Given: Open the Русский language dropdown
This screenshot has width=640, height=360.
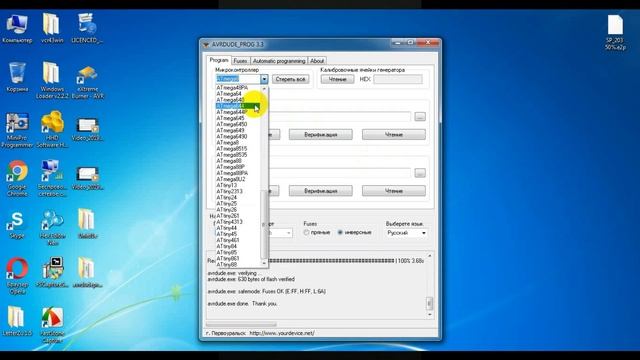Looking at the screenshot, I should [x=406, y=233].
